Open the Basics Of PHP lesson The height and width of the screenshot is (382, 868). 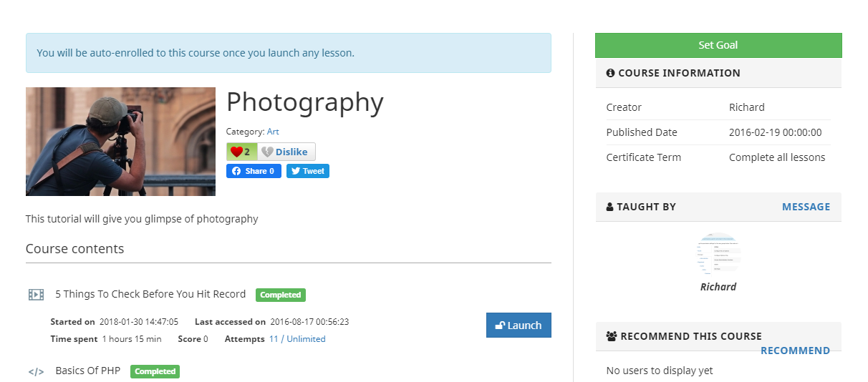pyautogui.click(x=88, y=371)
